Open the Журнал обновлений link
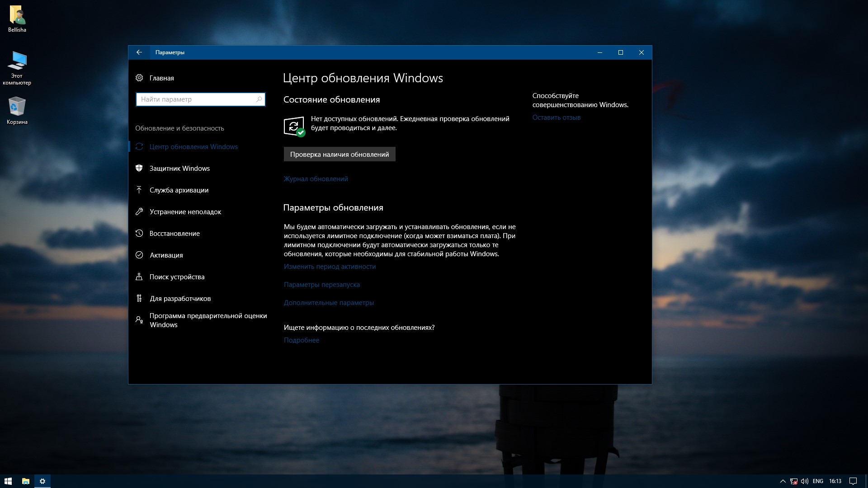Image resolution: width=868 pixels, height=488 pixels. point(316,179)
